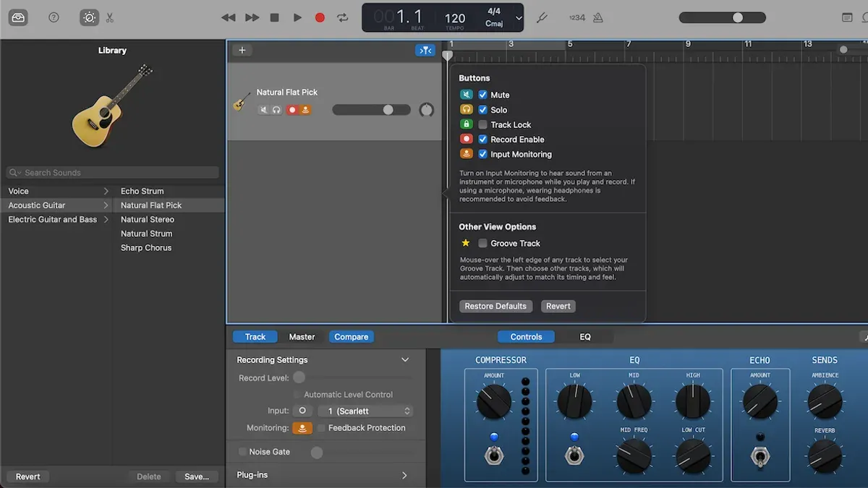Click the 120 tempo display
This screenshot has width=868, height=488.
coord(455,19)
